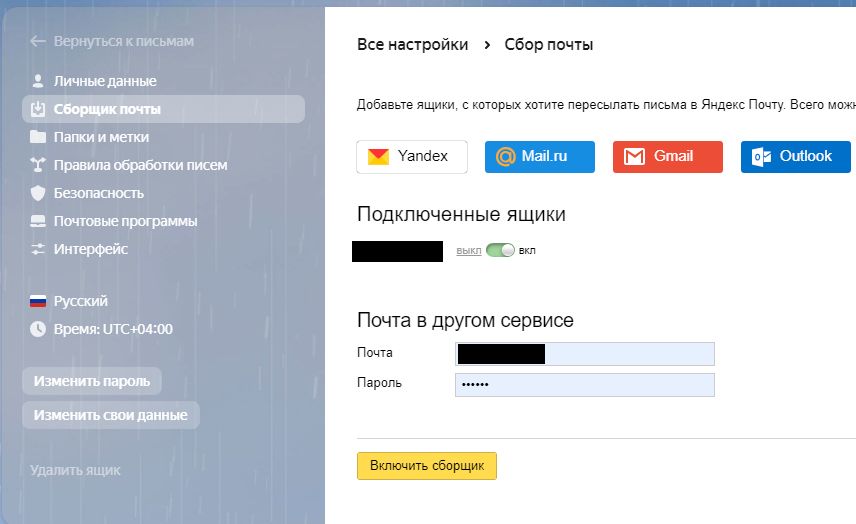Change the language Русский
The height and width of the screenshot is (524, 856).
(x=80, y=301)
